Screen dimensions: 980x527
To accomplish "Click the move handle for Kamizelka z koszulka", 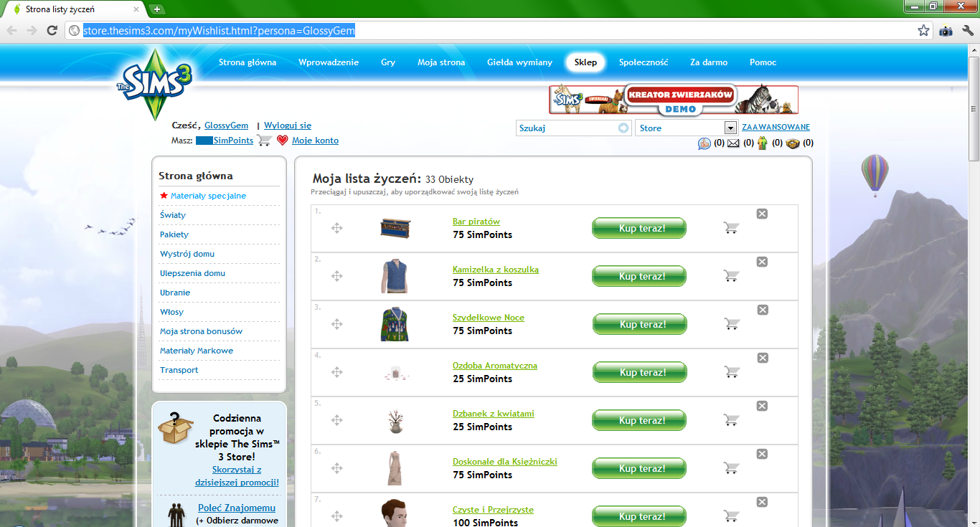I will pyautogui.click(x=336, y=276).
